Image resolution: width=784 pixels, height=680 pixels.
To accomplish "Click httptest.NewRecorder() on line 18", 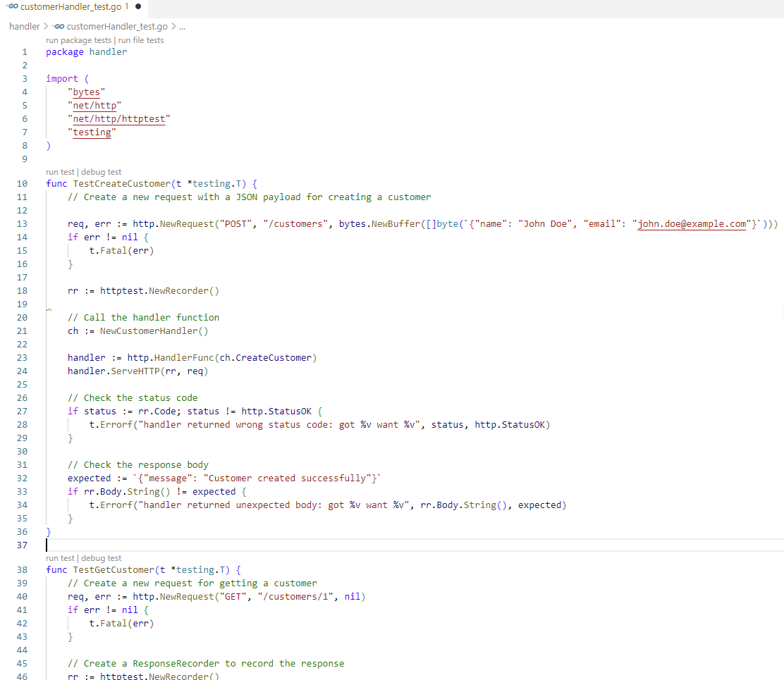I will [x=159, y=291].
